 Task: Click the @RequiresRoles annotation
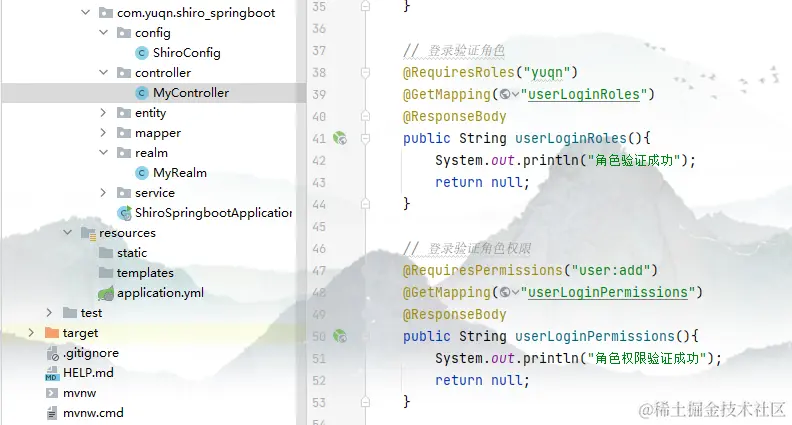(458, 72)
